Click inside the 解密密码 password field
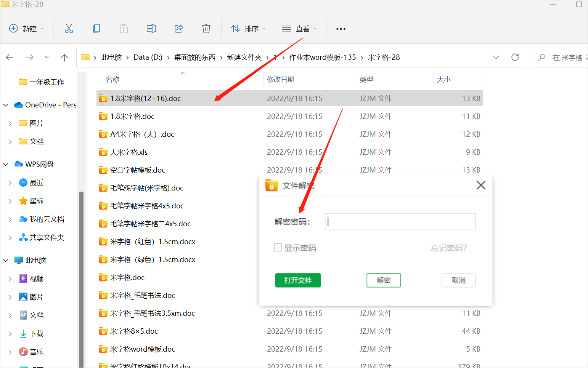This screenshot has width=588, height=368. 400,222
